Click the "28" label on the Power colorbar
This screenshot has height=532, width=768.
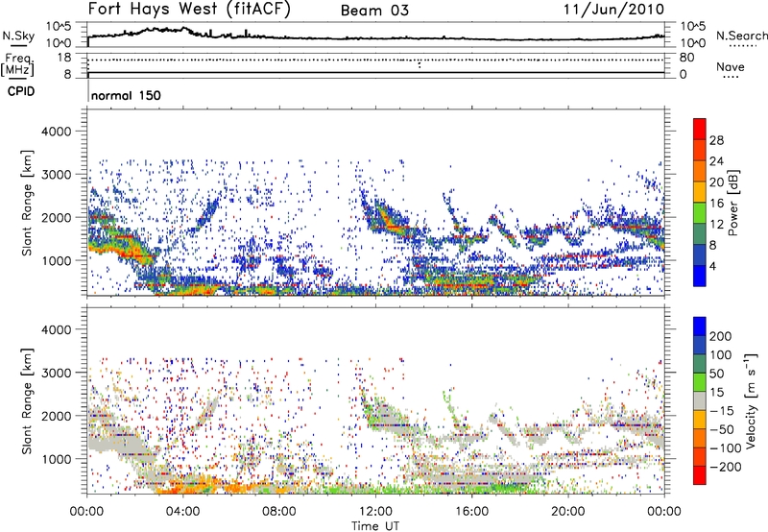716,140
